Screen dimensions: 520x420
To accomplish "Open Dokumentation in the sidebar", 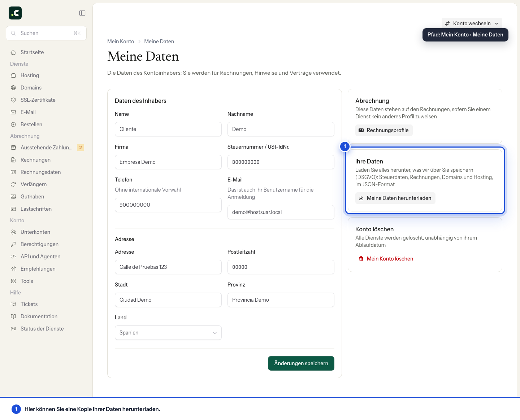I will pos(46,316).
